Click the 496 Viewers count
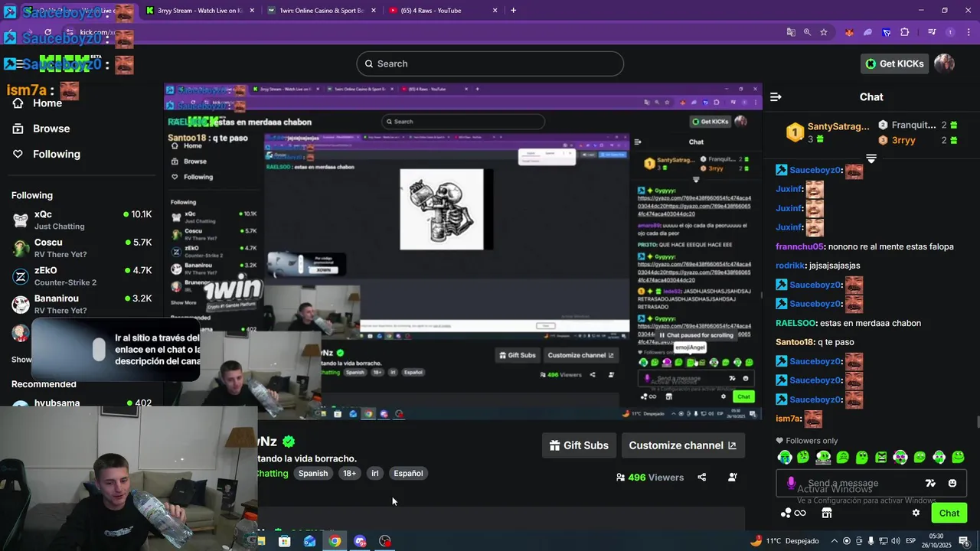Viewport: 980px width, 551px height. point(650,477)
